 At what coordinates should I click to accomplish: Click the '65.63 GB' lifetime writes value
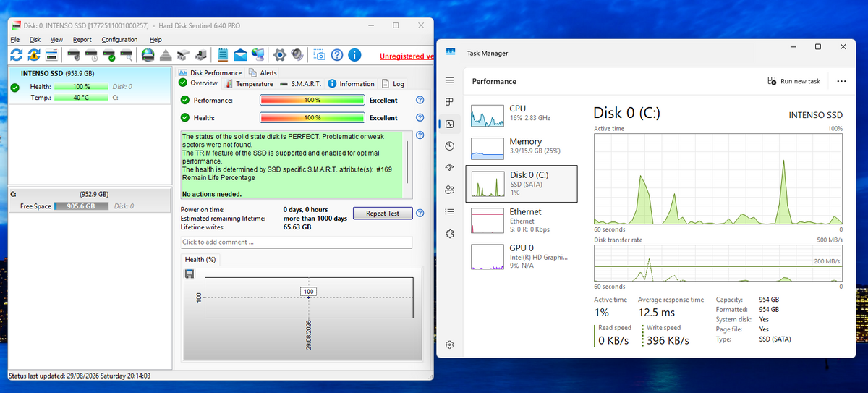pyautogui.click(x=297, y=227)
